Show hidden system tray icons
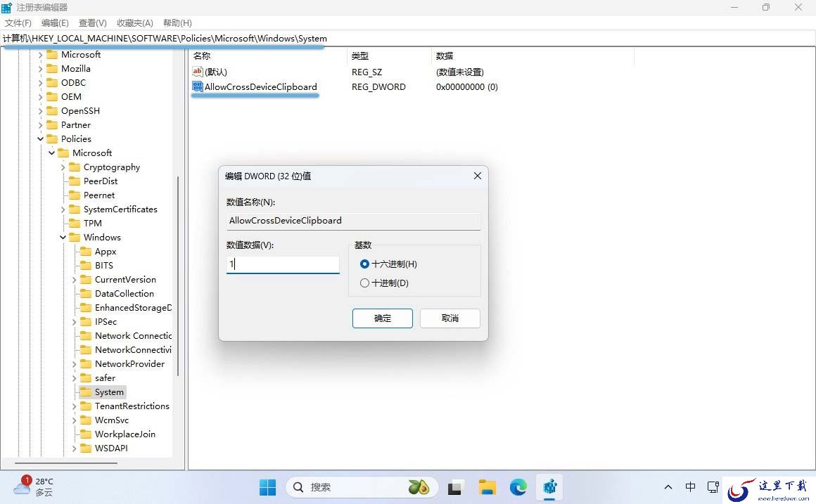816x504 pixels. (x=668, y=487)
